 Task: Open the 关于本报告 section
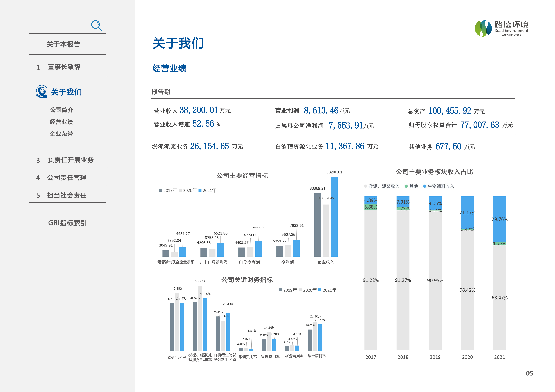point(63,44)
